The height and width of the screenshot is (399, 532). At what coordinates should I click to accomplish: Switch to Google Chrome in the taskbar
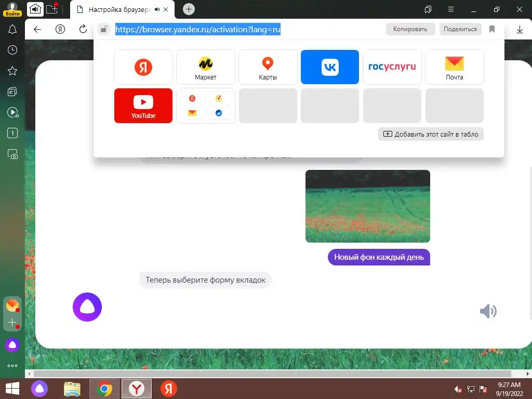[x=104, y=389]
